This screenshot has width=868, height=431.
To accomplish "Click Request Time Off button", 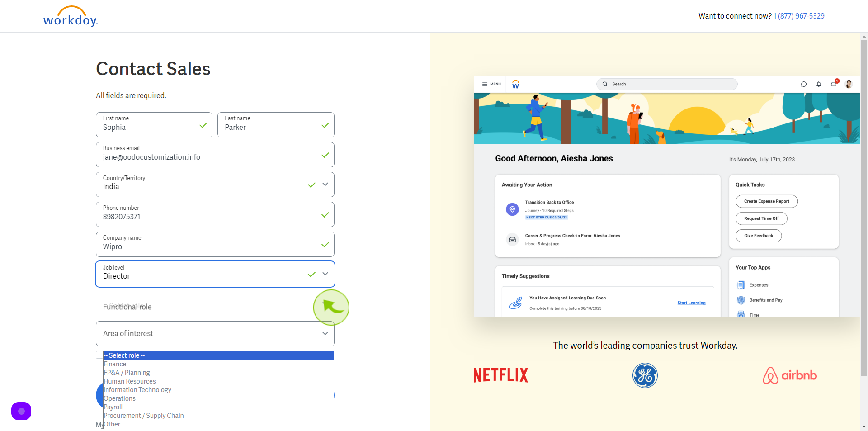I will pyautogui.click(x=761, y=218).
